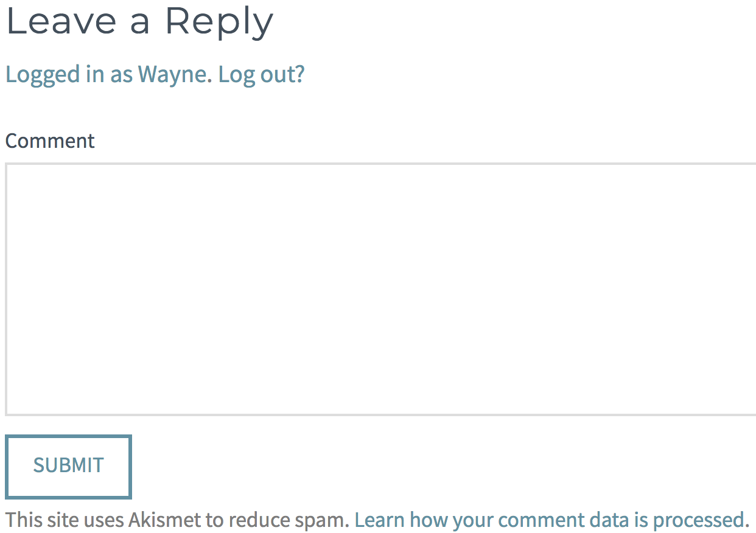Click the 'This site uses Akismet' notice text
Viewport: 756px width, 533px height.
click(x=177, y=520)
